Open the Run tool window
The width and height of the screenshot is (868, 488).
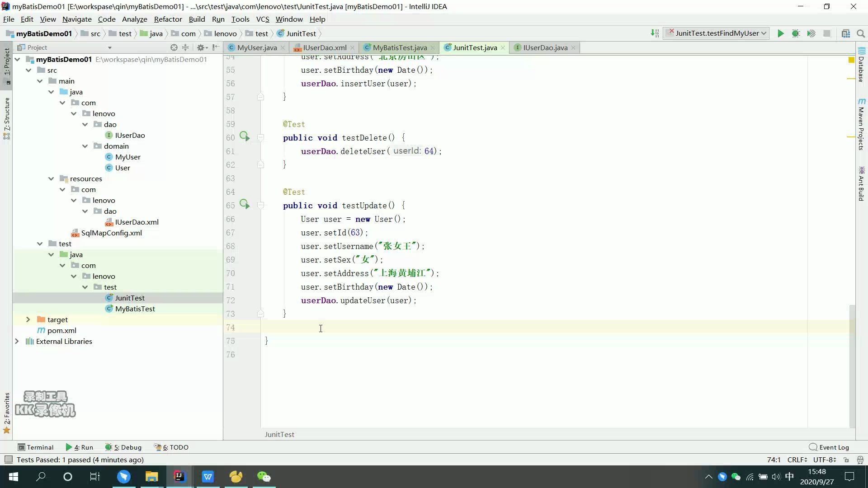click(80, 447)
